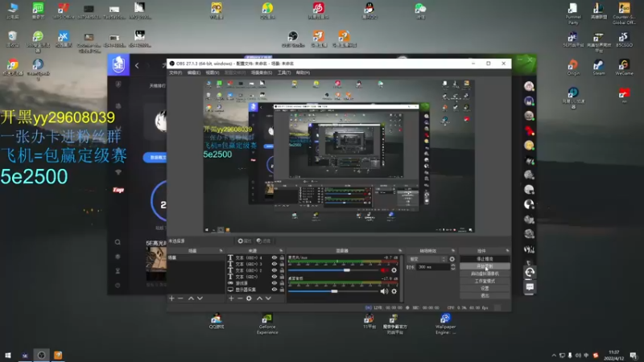Open the Origin desktop shortcut
The height and width of the screenshot is (362, 644).
pyautogui.click(x=573, y=68)
